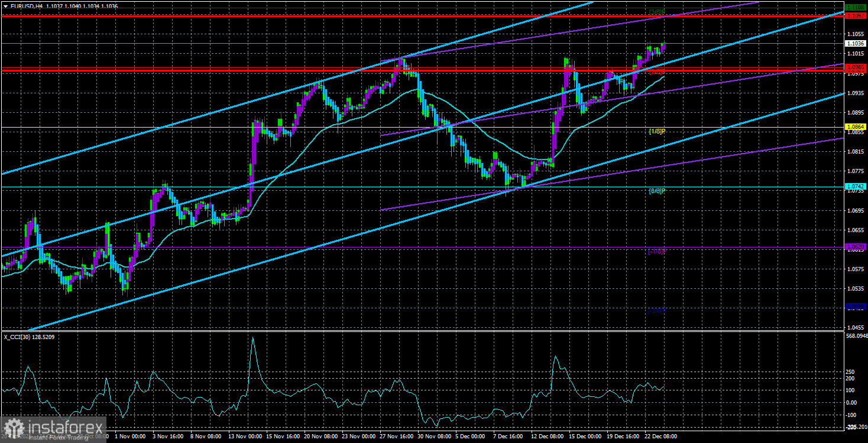
Task: Click the 568.0948 CCI scale maximum value
Action: tap(857, 336)
